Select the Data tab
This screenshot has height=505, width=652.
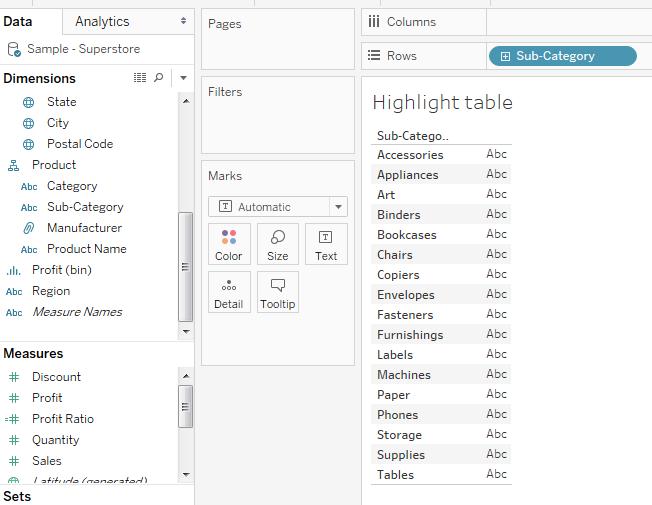pyautogui.click(x=18, y=21)
